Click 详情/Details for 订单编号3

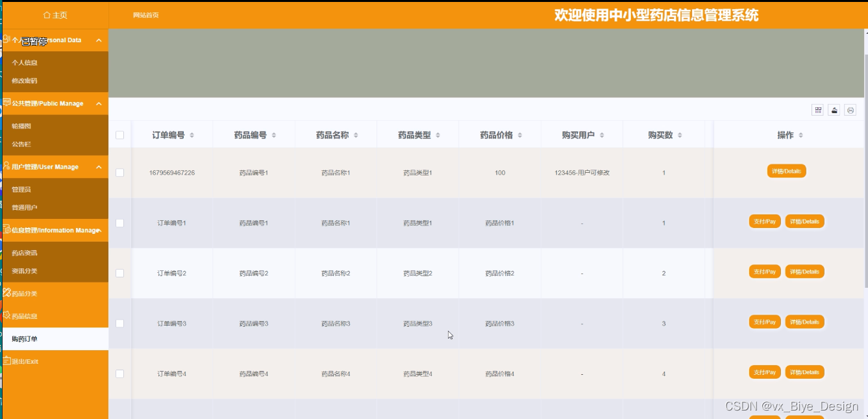pos(804,322)
